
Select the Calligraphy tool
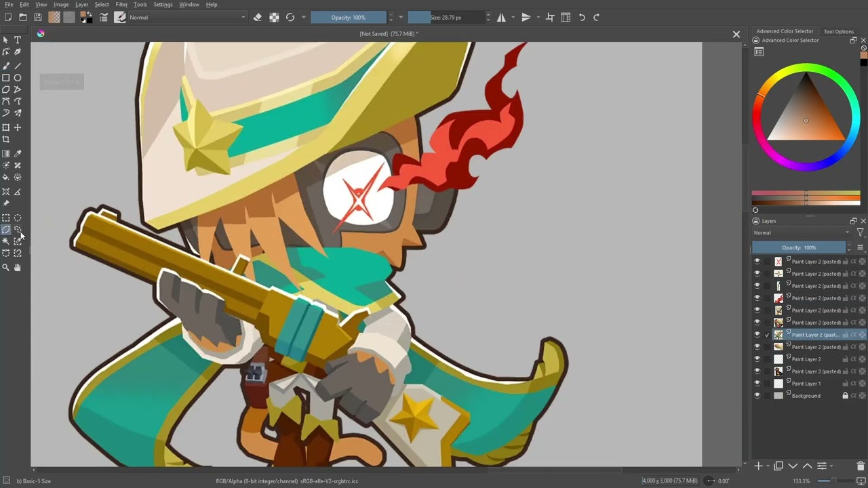coord(18,52)
